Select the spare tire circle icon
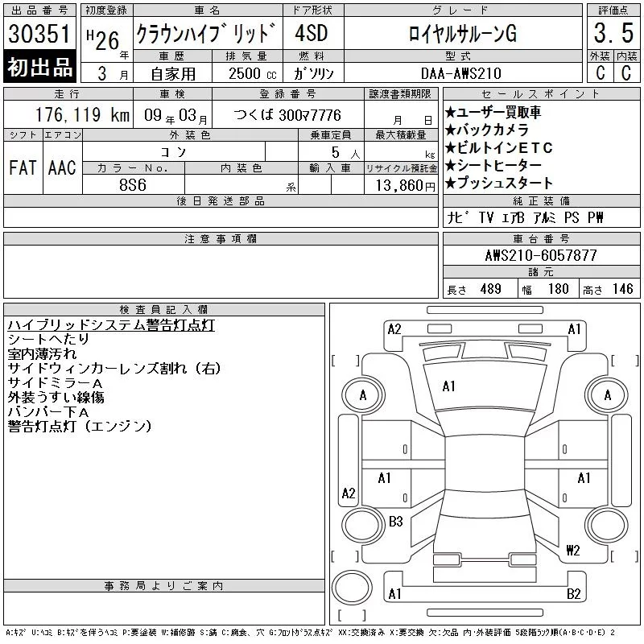This screenshot has width=644, height=644. (x=352, y=588)
